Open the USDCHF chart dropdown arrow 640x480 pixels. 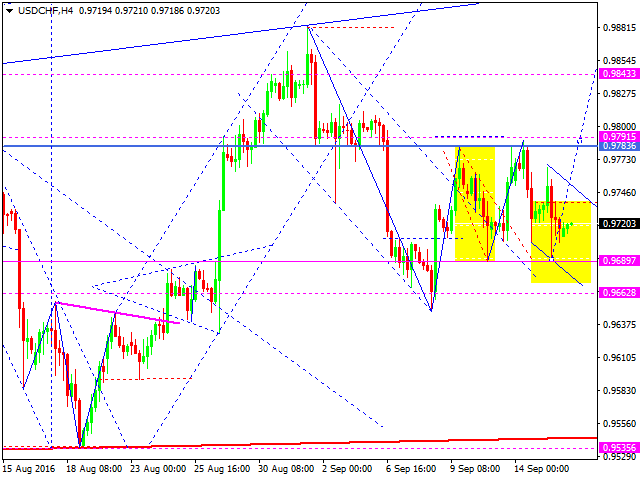[x=9, y=11]
